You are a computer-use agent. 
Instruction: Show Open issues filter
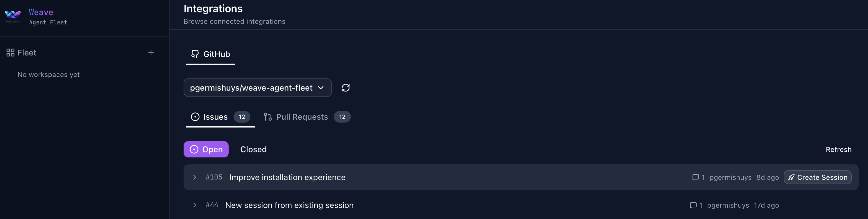[206, 149]
